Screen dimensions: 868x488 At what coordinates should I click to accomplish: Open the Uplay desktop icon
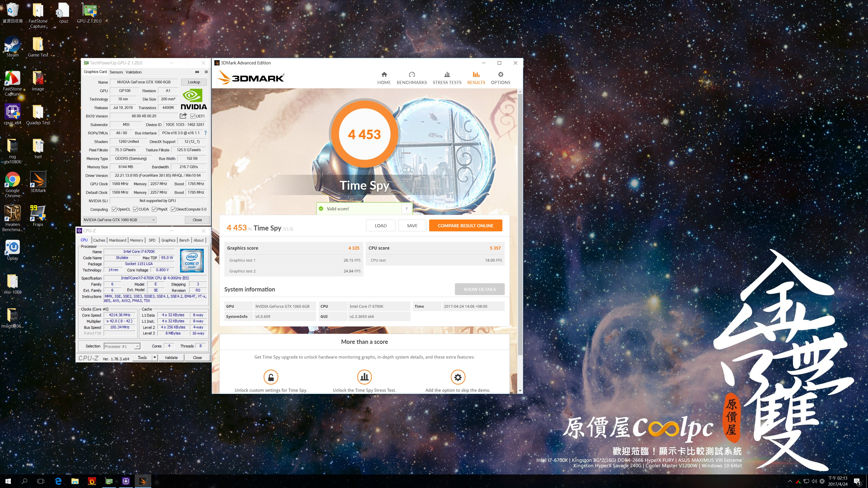(12, 250)
